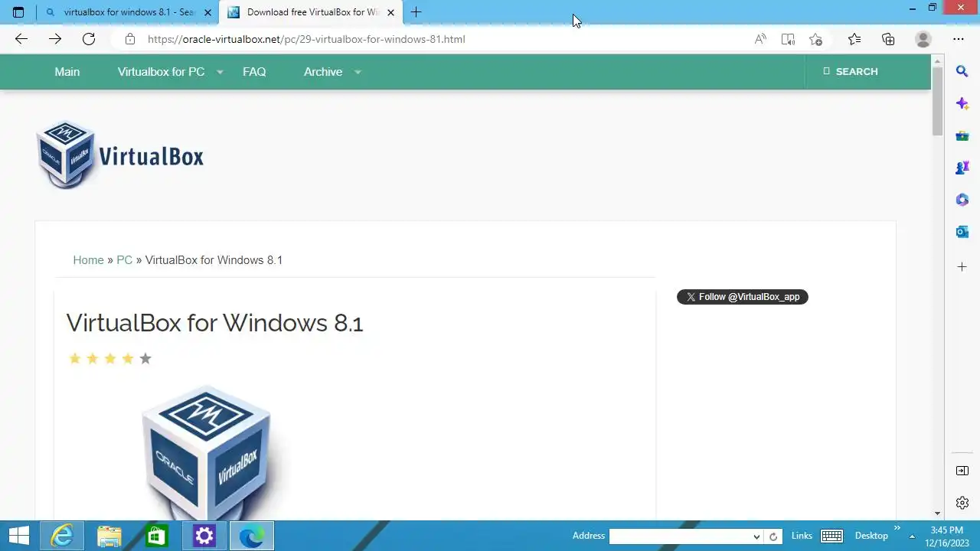The height and width of the screenshot is (551, 980).
Task: Click VirtualBox for Windows 8.1 heading
Action: (214, 323)
